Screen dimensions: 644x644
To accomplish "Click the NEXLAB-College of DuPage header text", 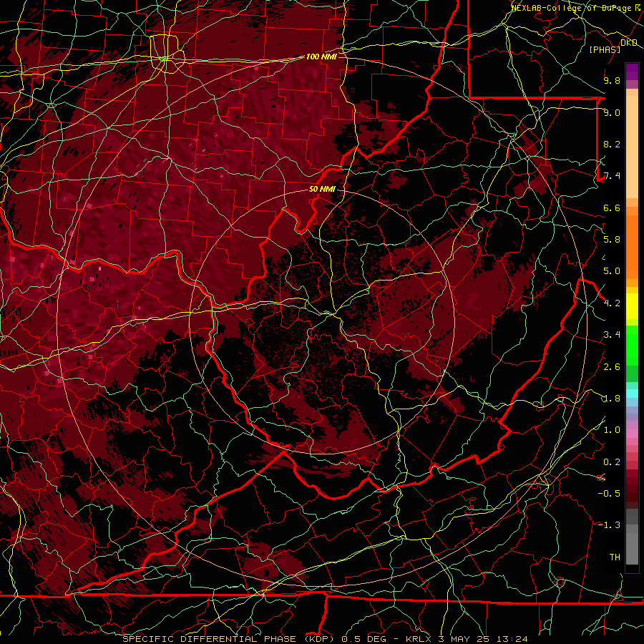I will (571, 8).
